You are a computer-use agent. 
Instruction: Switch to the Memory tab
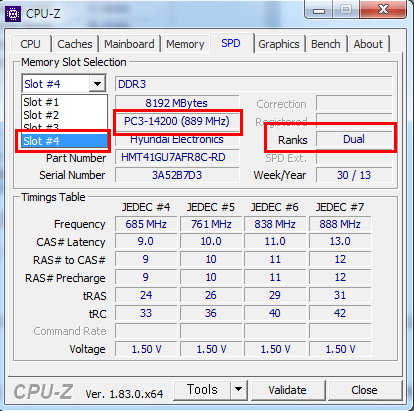[x=185, y=44]
